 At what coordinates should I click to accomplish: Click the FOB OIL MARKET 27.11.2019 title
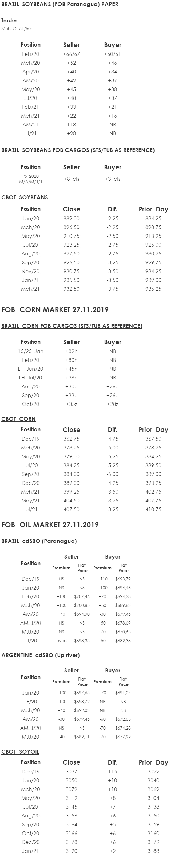click(x=50, y=525)
